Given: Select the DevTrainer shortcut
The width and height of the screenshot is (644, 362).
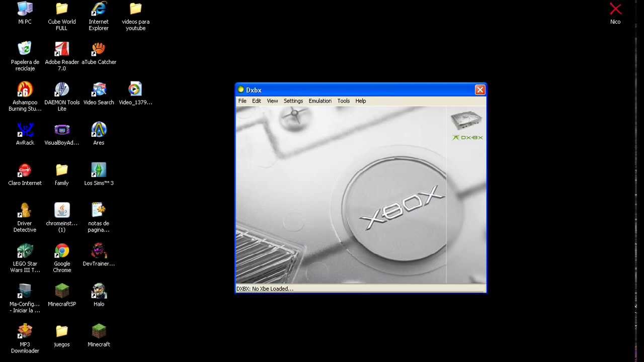Looking at the screenshot, I should (x=99, y=255).
